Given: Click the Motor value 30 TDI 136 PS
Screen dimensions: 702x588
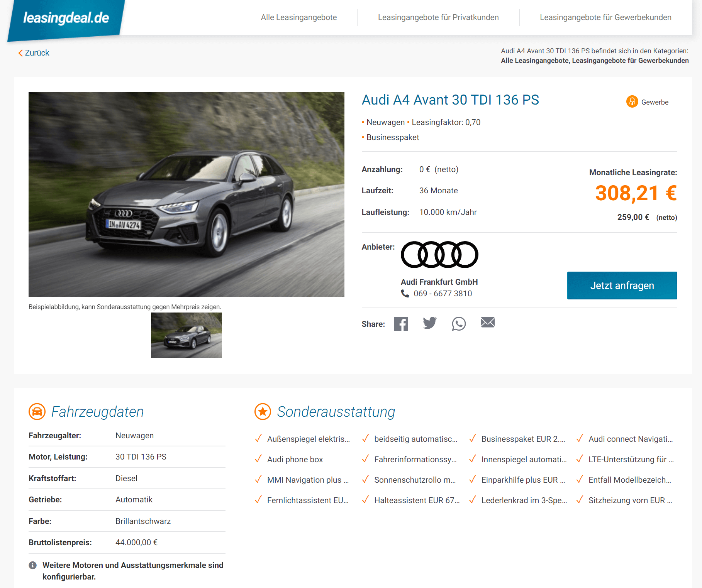Looking at the screenshot, I should [141, 457].
